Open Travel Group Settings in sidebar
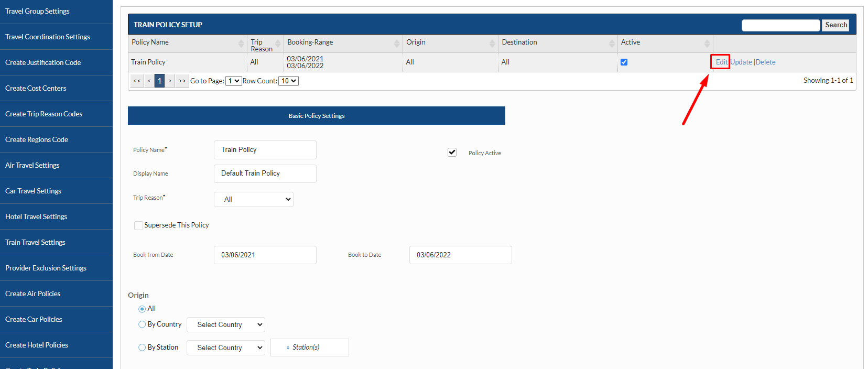 pos(56,11)
